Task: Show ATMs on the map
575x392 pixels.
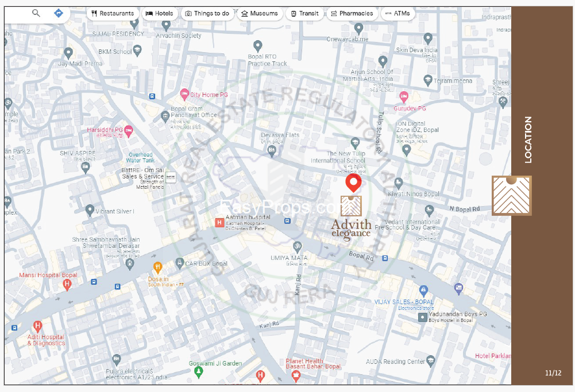Action: pyautogui.click(x=398, y=13)
